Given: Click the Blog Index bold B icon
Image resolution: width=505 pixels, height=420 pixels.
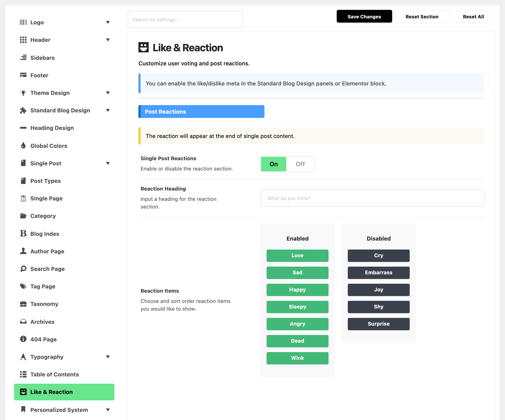Looking at the screenshot, I should click(23, 233).
